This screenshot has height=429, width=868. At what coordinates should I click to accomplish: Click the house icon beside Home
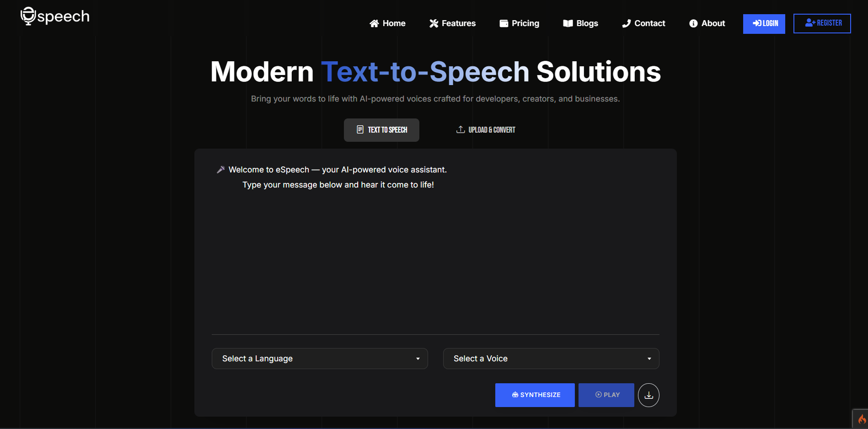pyautogui.click(x=374, y=23)
